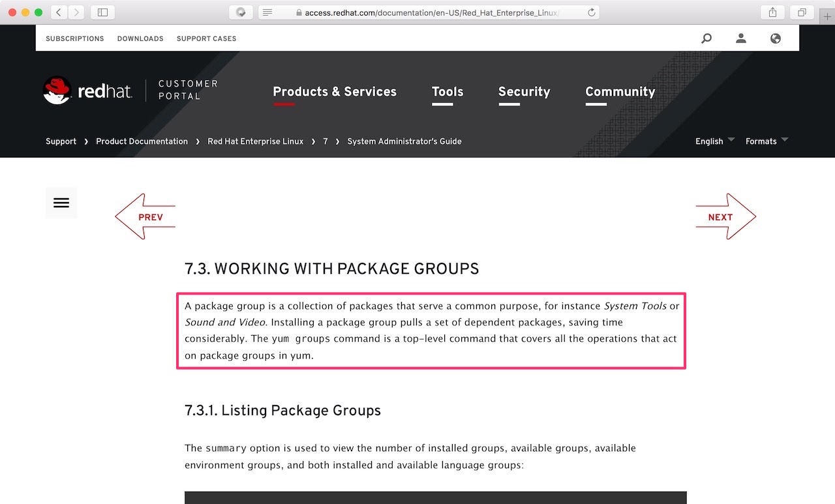Screen dimensions: 835x504
Task: Open the user account icon
Action: (x=741, y=38)
